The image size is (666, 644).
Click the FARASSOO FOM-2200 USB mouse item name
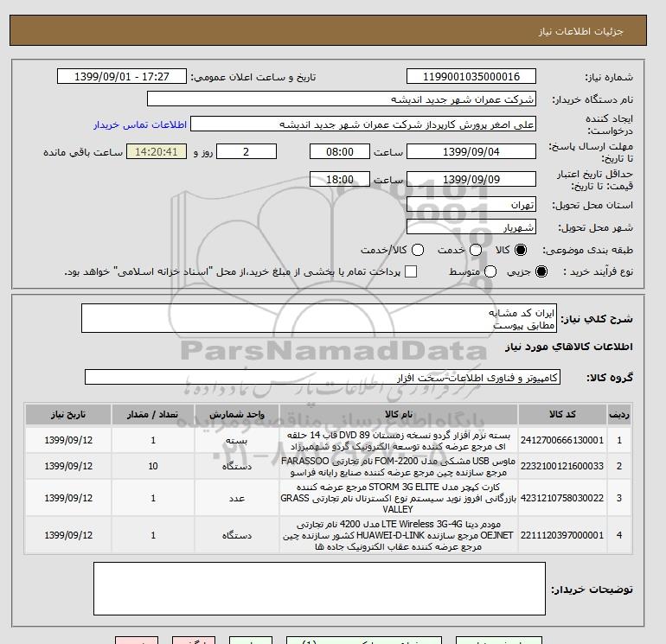pos(399,467)
